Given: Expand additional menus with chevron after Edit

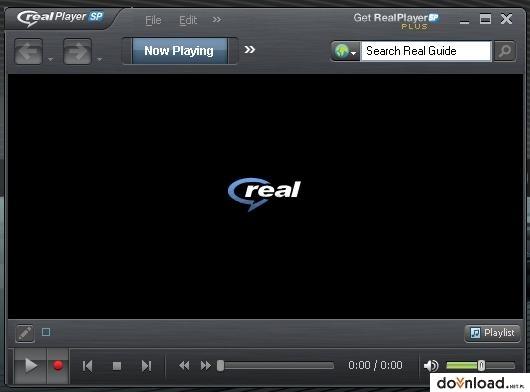Looking at the screenshot, I should coord(217,20).
